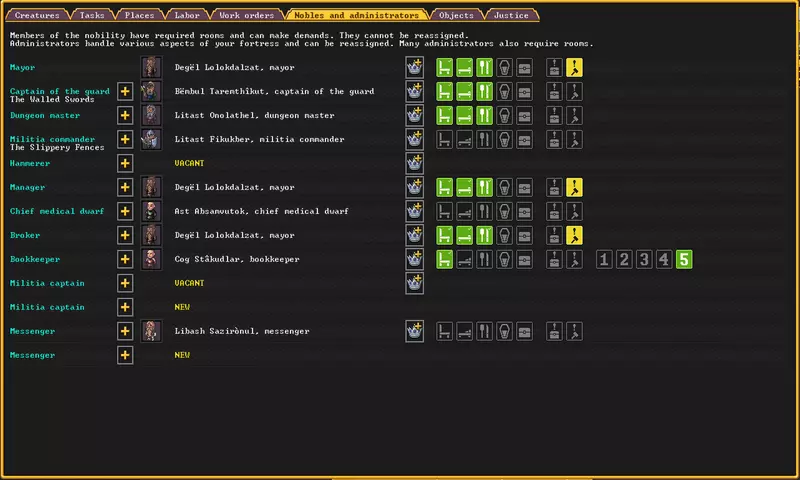Click the plus button for Bookkeeper
Image resolution: width=800 pixels, height=480 pixels.
pyautogui.click(x=125, y=259)
